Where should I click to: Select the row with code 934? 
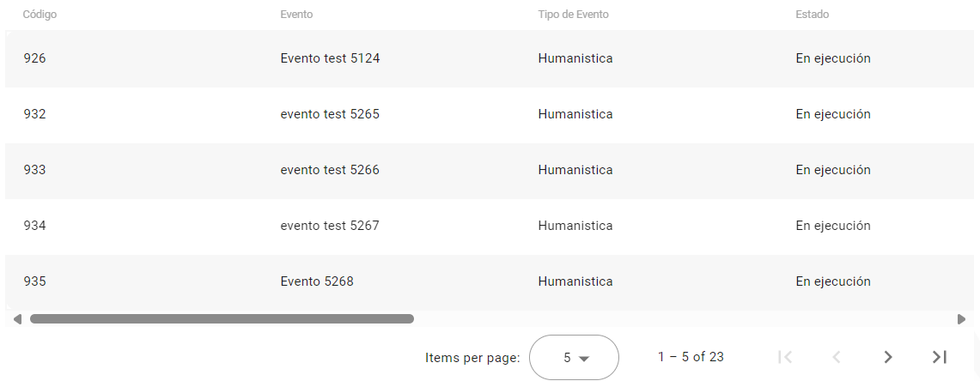(35, 226)
